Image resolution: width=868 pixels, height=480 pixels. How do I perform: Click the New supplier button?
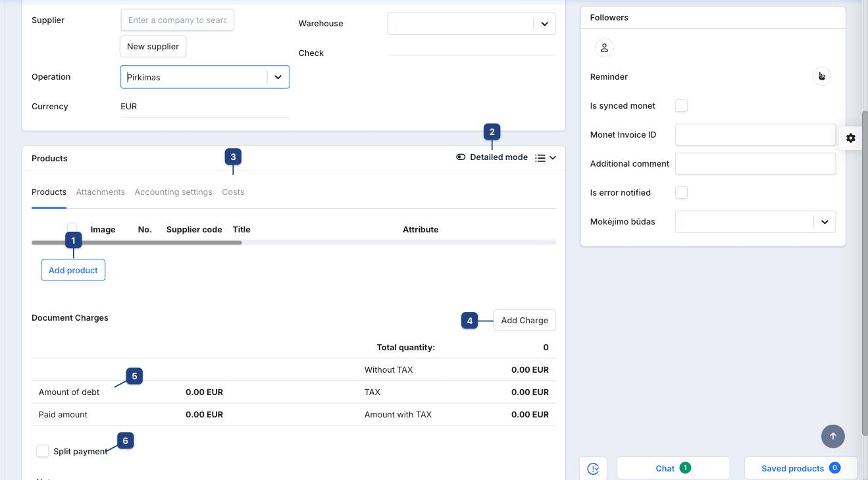tap(153, 47)
